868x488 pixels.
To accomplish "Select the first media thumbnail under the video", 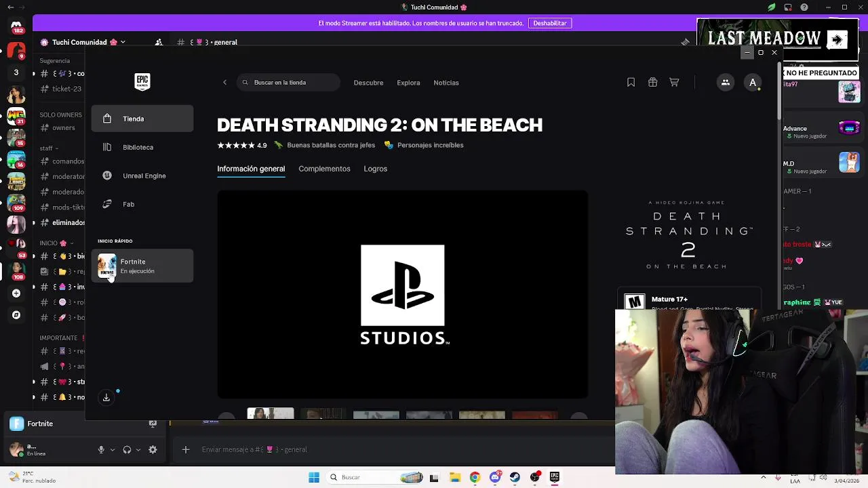I will click(x=271, y=413).
